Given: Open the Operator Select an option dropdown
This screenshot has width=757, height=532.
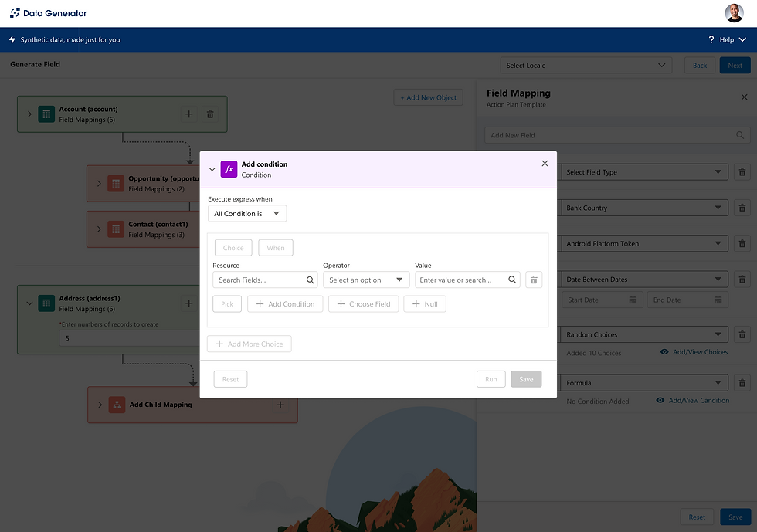Looking at the screenshot, I should [x=366, y=280].
